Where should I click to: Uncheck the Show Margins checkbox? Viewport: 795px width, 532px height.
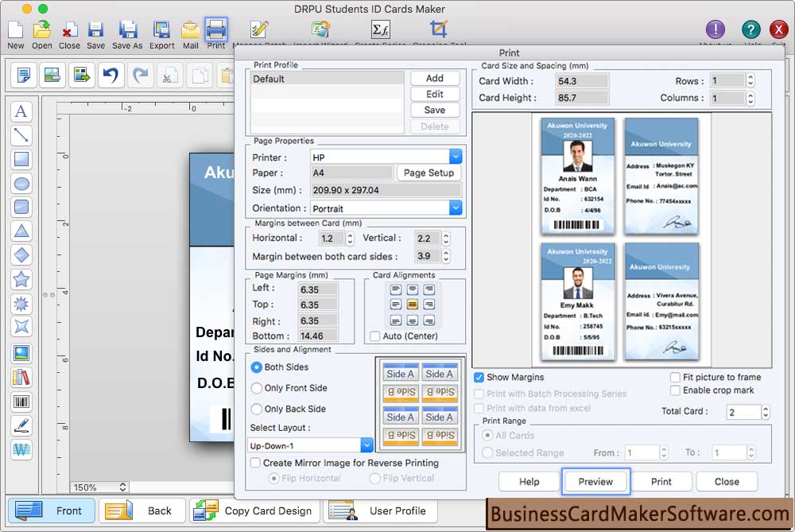coord(479,377)
